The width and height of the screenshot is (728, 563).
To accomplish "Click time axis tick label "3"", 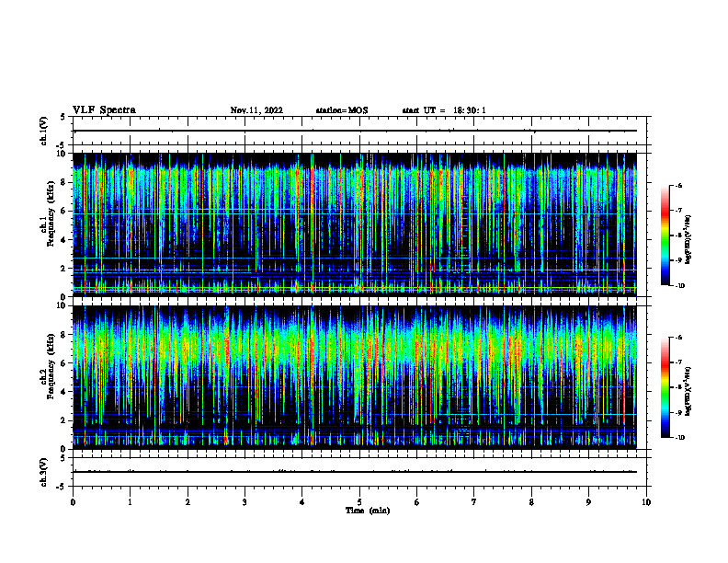I will click(x=245, y=502).
